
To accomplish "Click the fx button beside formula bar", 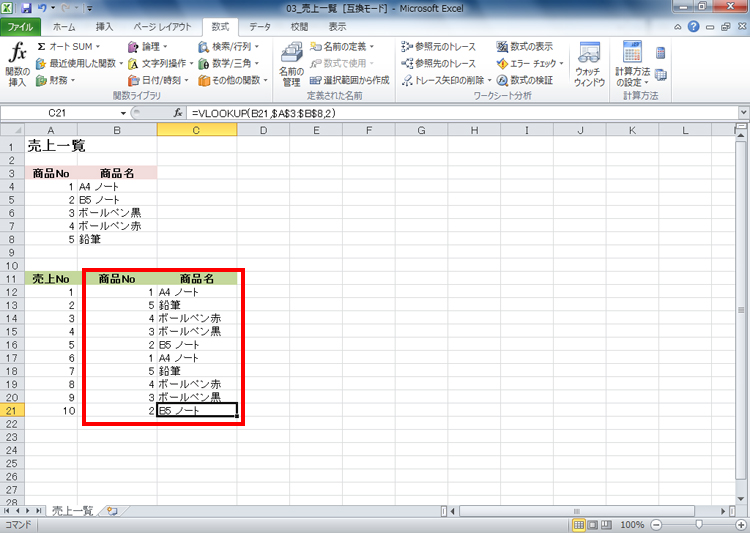I will 177,113.
